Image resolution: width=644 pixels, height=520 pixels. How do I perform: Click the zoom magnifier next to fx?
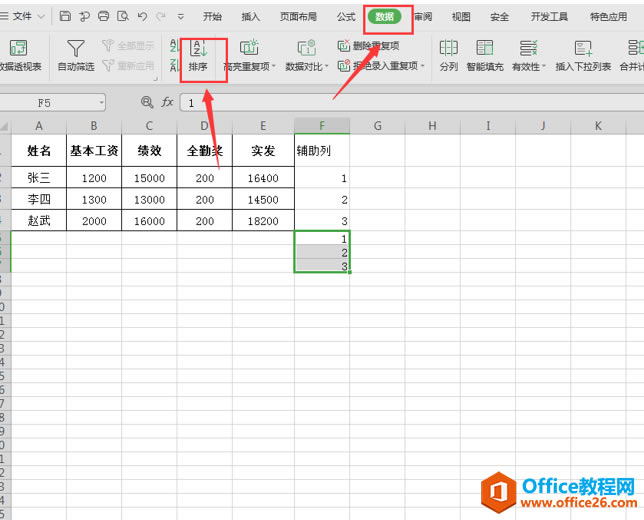[x=147, y=102]
